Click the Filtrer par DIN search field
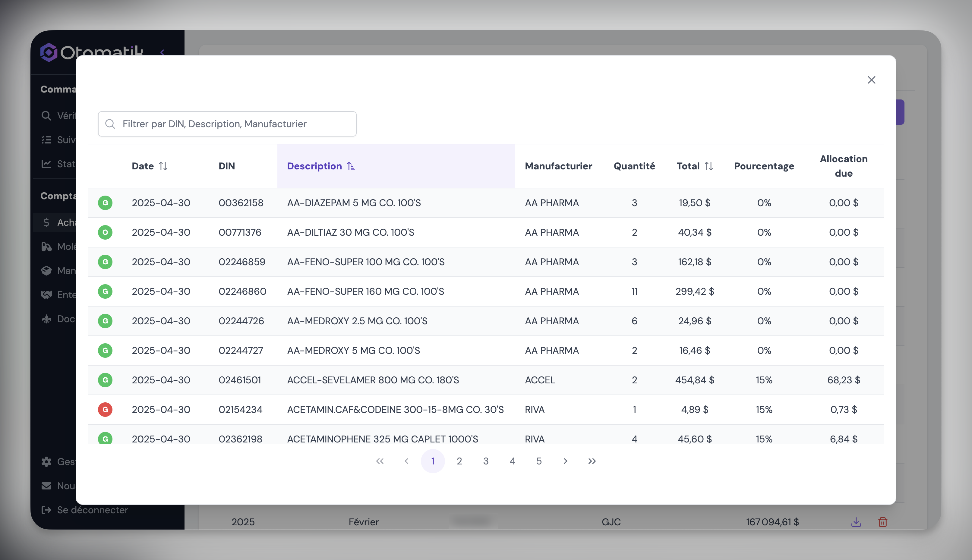The image size is (972, 560). (227, 124)
